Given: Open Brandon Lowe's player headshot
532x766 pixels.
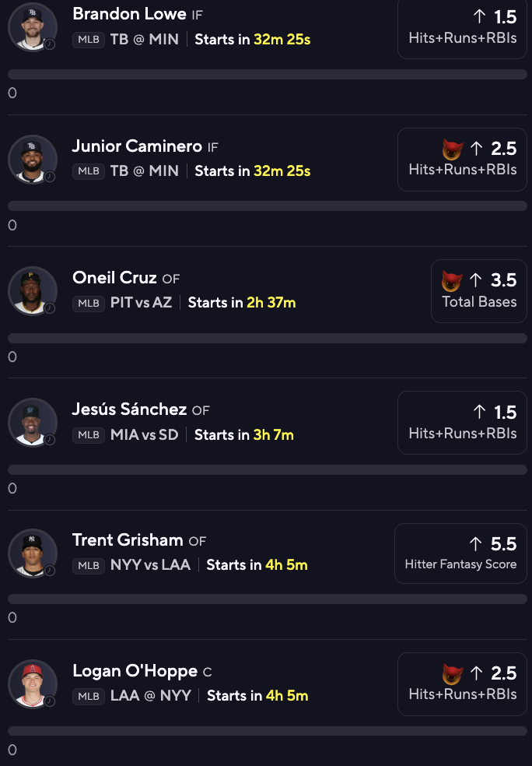Looking at the screenshot, I should (33, 26).
